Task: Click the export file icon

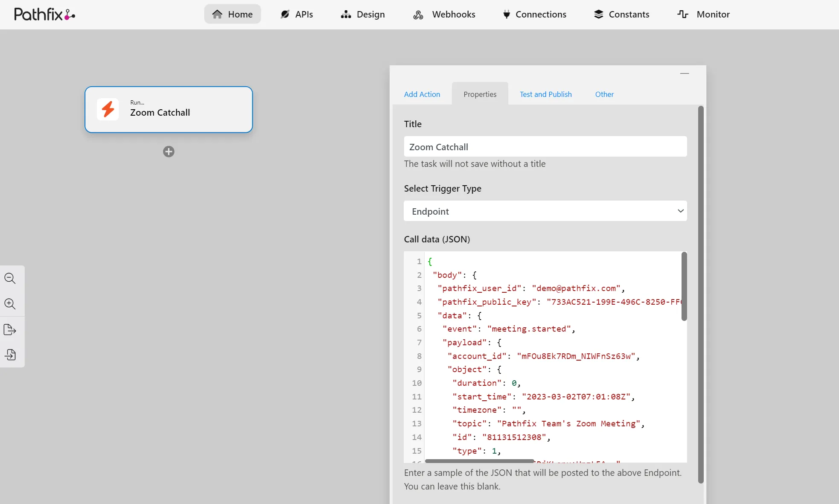Action: coord(10,329)
